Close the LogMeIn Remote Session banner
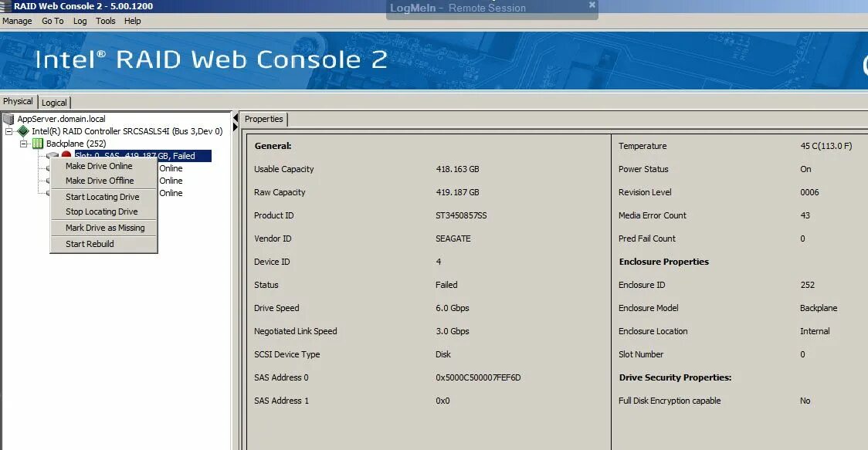This screenshot has width=868, height=450. click(592, 5)
